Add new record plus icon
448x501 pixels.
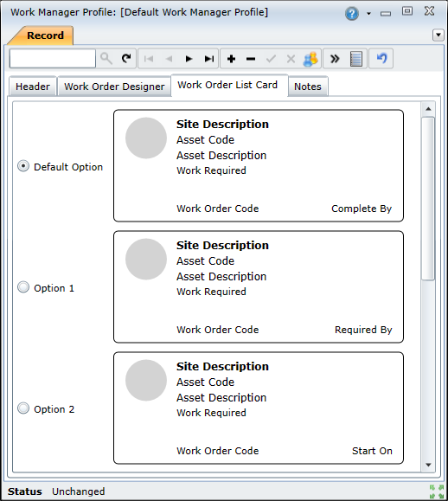coord(231,59)
